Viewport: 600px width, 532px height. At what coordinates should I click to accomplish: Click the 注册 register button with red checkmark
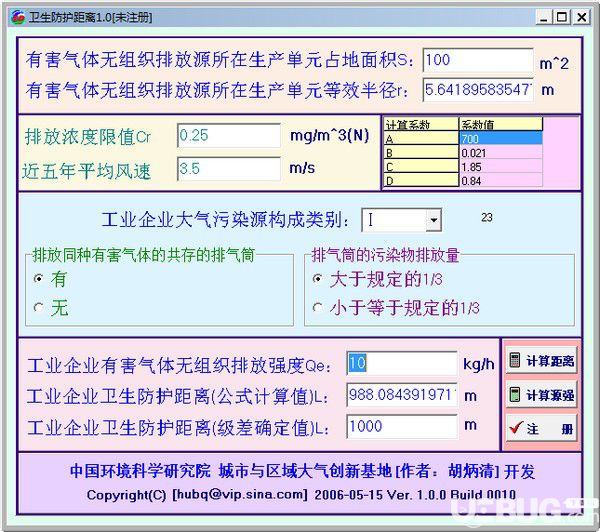tap(541, 429)
